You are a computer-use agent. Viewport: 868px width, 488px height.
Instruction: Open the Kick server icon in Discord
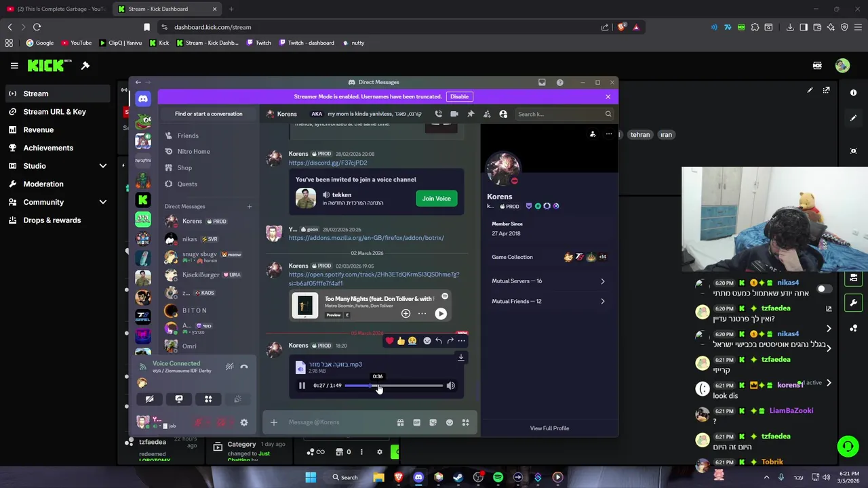pyautogui.click(x=142, y=200)
